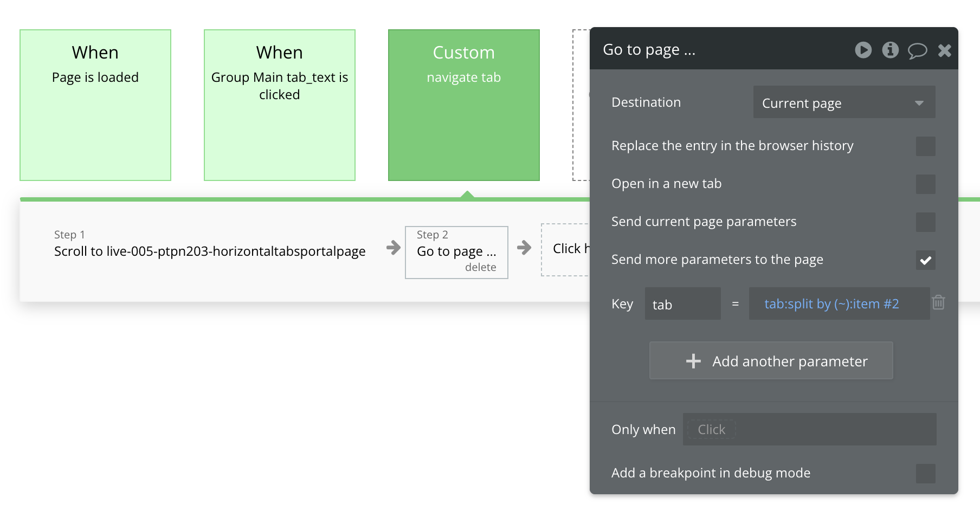
Task: Close the Go to page panel
Action: coord(944,50)
